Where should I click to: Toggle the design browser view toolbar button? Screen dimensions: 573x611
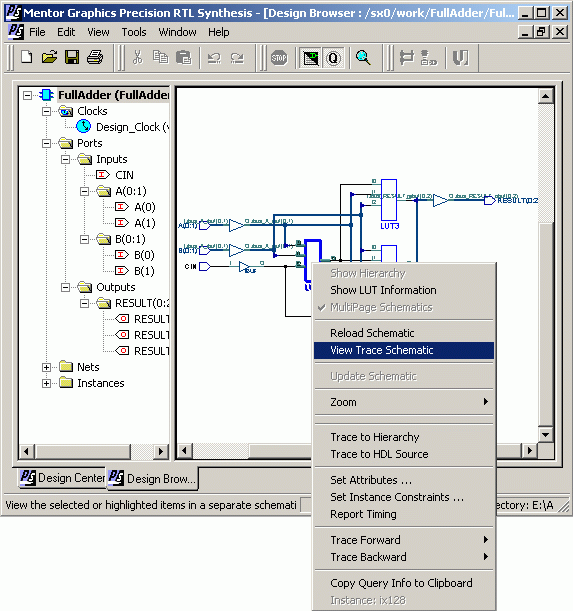point(311,58)
